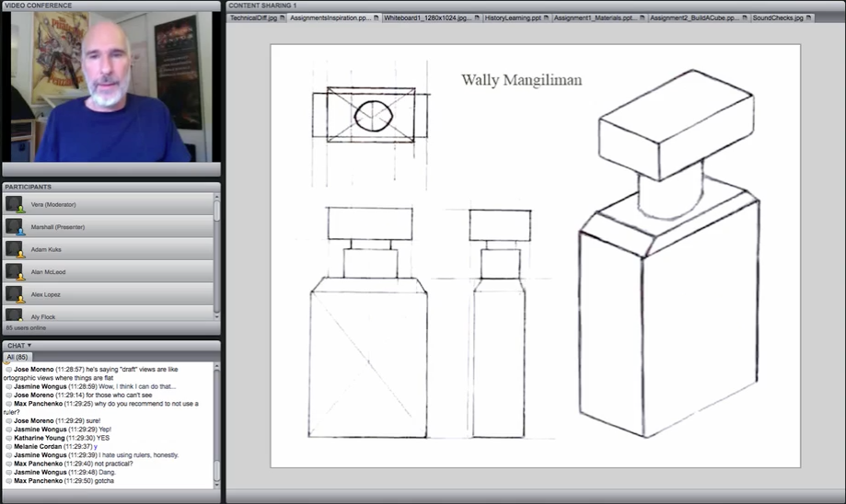The width and height of the screenshot is (846, 504).
Task: Select participant Alan McLeod
Action: (108, 272)
